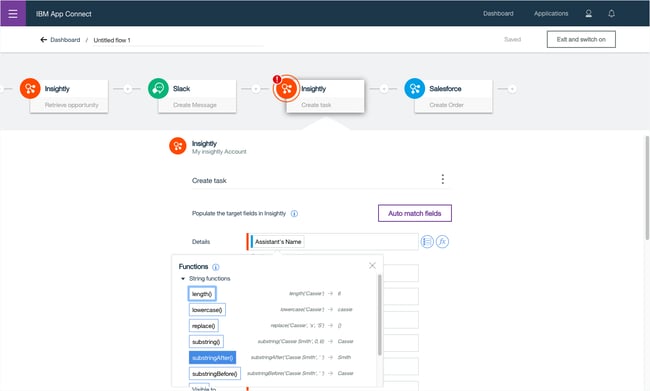Image resolution: width=650 pixels, height=391 pixels.
Task: Select the Insightly Create task node icon
Action: (x=286, y=88)
